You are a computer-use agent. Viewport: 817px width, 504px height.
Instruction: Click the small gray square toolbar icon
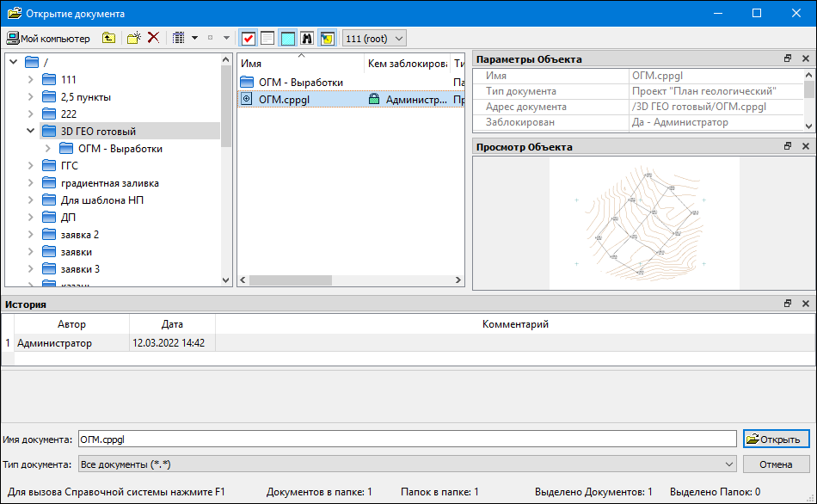(210, 38)
